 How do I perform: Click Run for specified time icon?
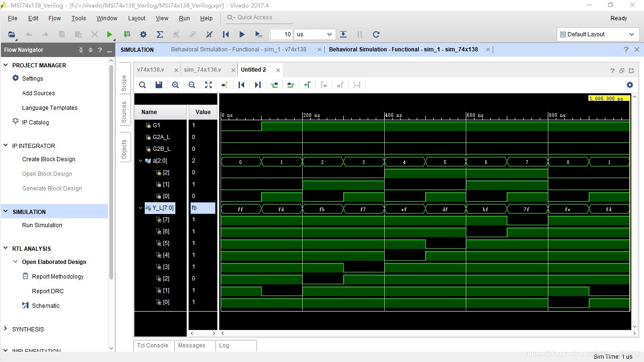click(258, 34)
